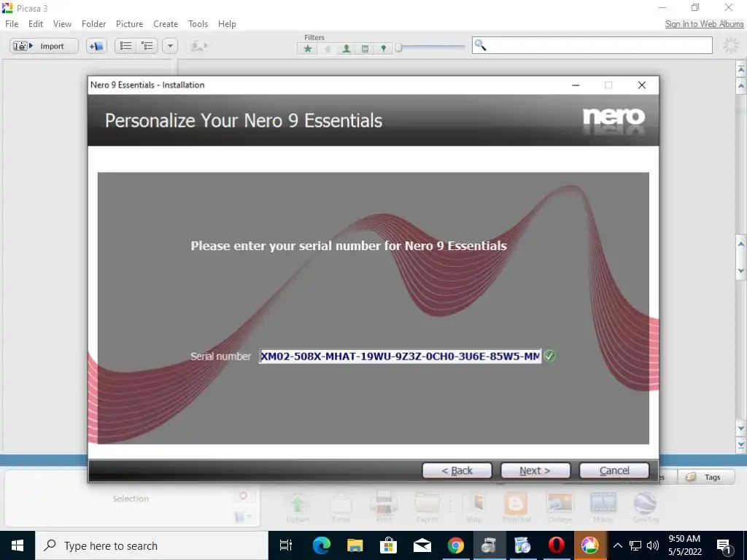Open the Folder menu in Picasa
The width and height of the screenshot is (747, 560).
point(93,24)
